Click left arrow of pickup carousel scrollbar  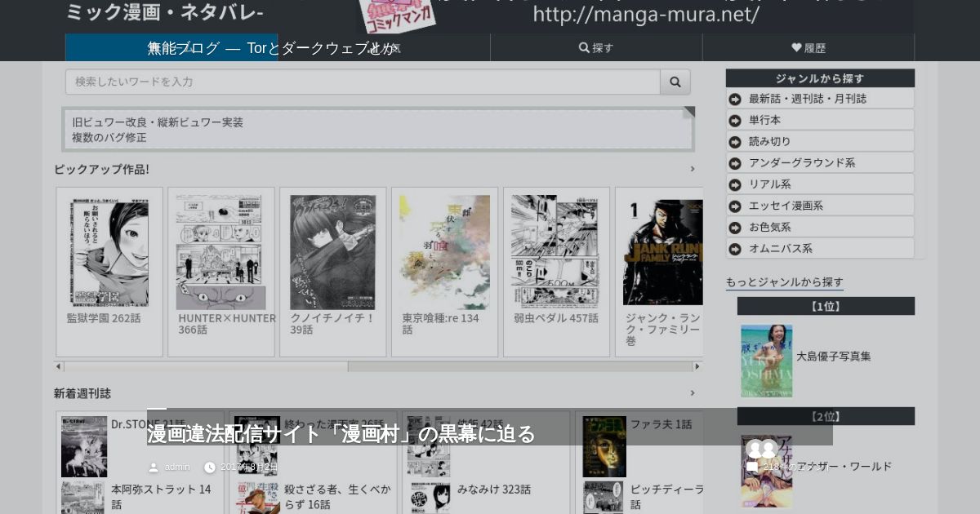click(x=59, y=366)
